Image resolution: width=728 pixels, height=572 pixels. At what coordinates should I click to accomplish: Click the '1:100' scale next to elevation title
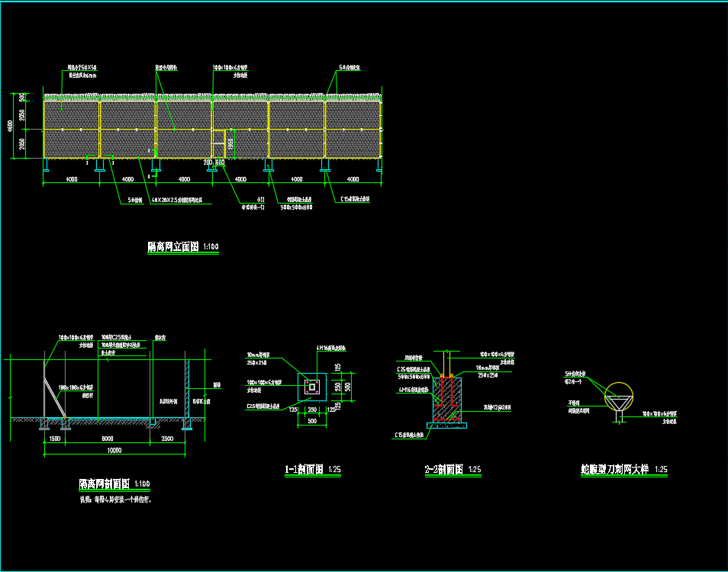click(211, 247)
